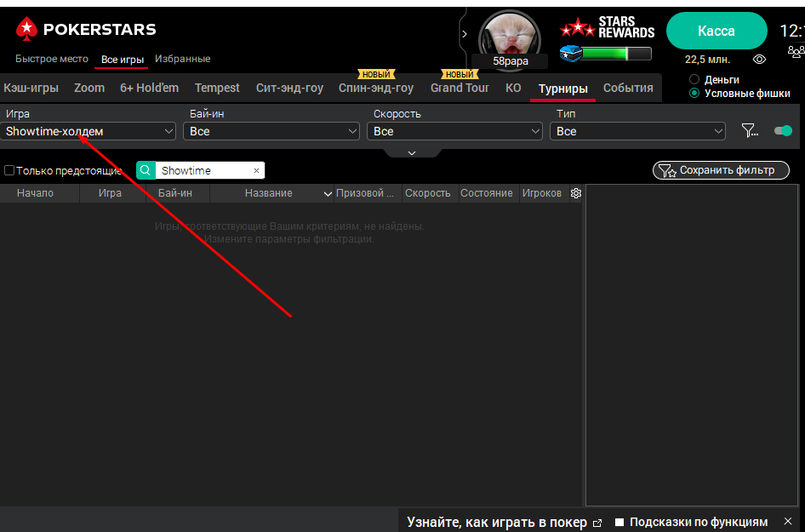
Task: Click the Касса button
Action: coord(717,31)
